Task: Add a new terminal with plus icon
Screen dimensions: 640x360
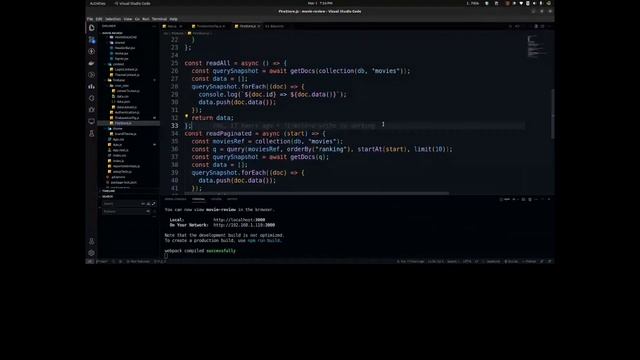Action: coord(513,199)
